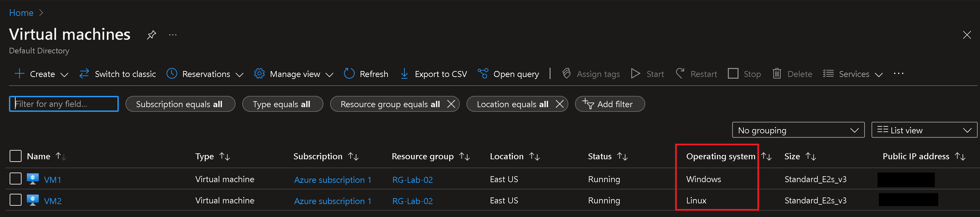Focus the Filter for any field box
980x217 pixels.
[x=64, y=104]
